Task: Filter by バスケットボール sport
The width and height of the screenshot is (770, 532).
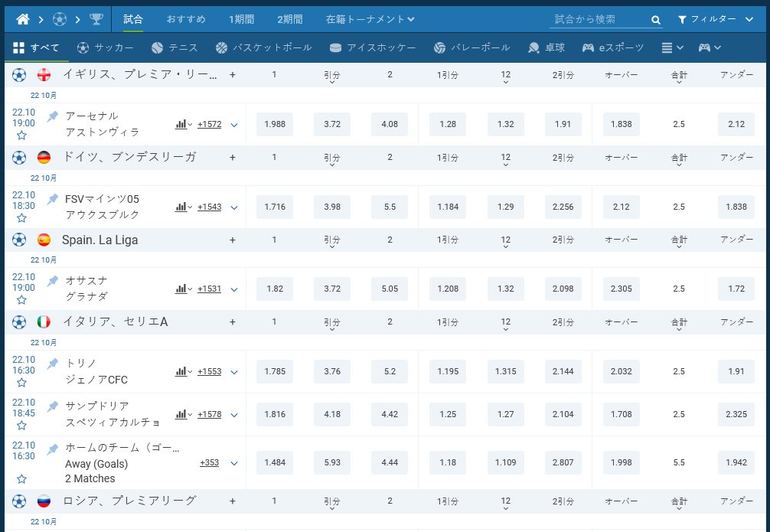Action: pos(264,47)
